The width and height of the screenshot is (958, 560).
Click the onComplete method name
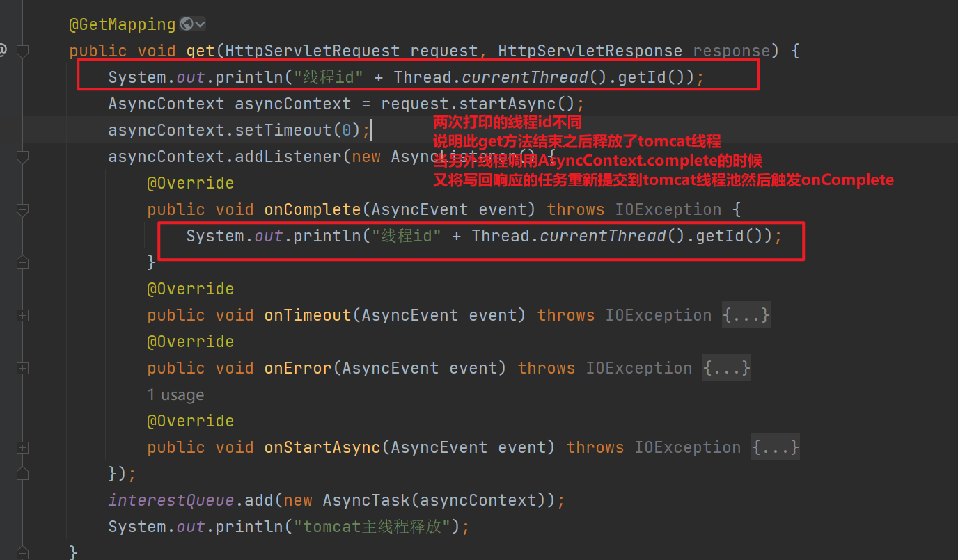(313, 209)
